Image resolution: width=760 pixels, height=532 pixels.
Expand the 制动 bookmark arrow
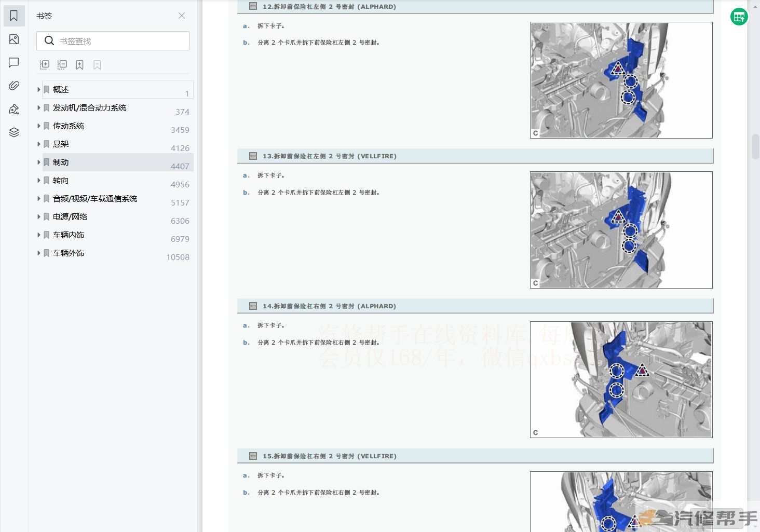(39, 162)
